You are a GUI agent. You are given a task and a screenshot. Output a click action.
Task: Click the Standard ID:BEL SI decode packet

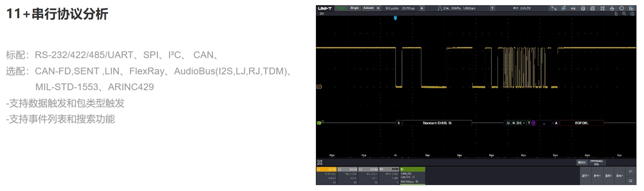coord(437,123)
